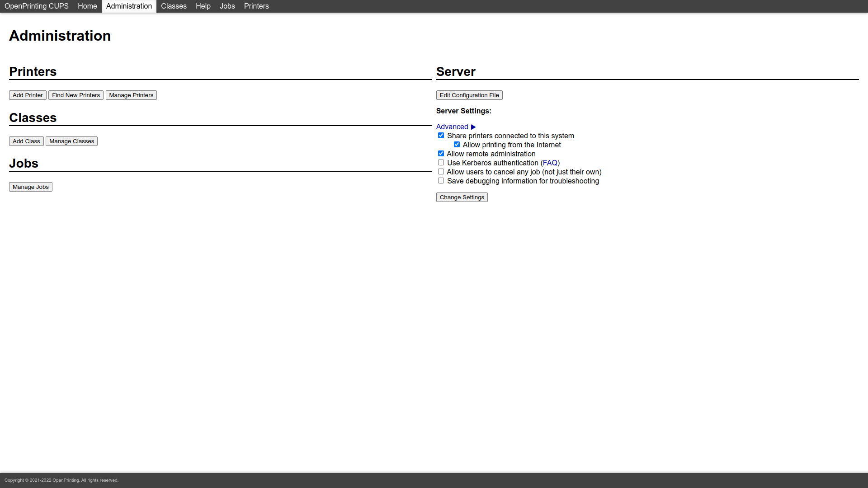
Task: Open Manage Jobs
Action: [30, 187]
